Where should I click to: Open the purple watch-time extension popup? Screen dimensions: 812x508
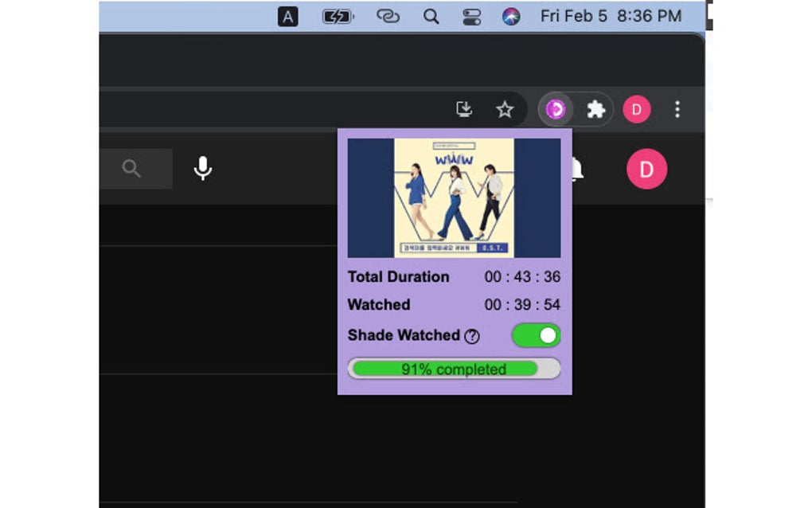(556, 109)
